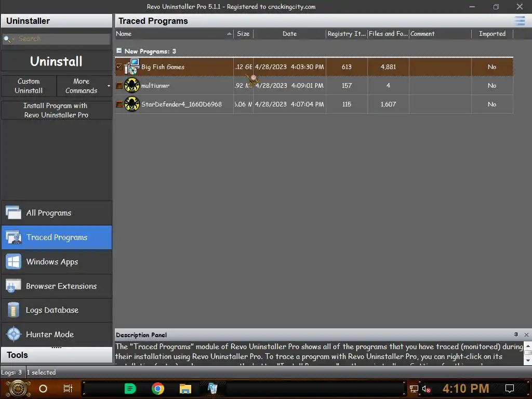This screenshot has height=399, width=532.
Task: Click the Browser Extensions sidebar icon
Action: pyautogui.click(x=14, y=286)
